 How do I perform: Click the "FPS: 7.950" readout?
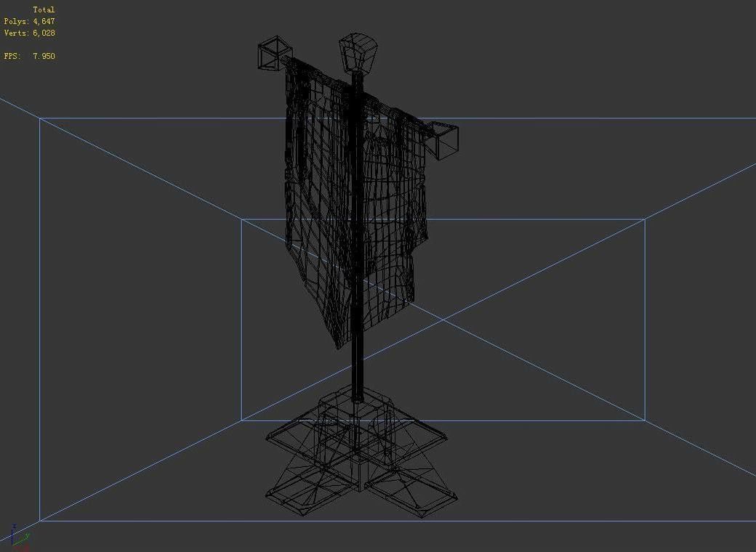pos(29,56)
